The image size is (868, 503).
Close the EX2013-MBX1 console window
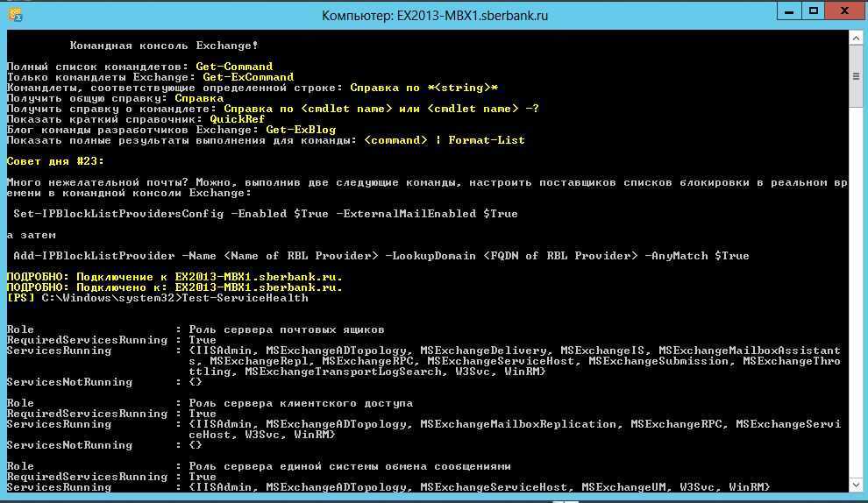(844, 11)
